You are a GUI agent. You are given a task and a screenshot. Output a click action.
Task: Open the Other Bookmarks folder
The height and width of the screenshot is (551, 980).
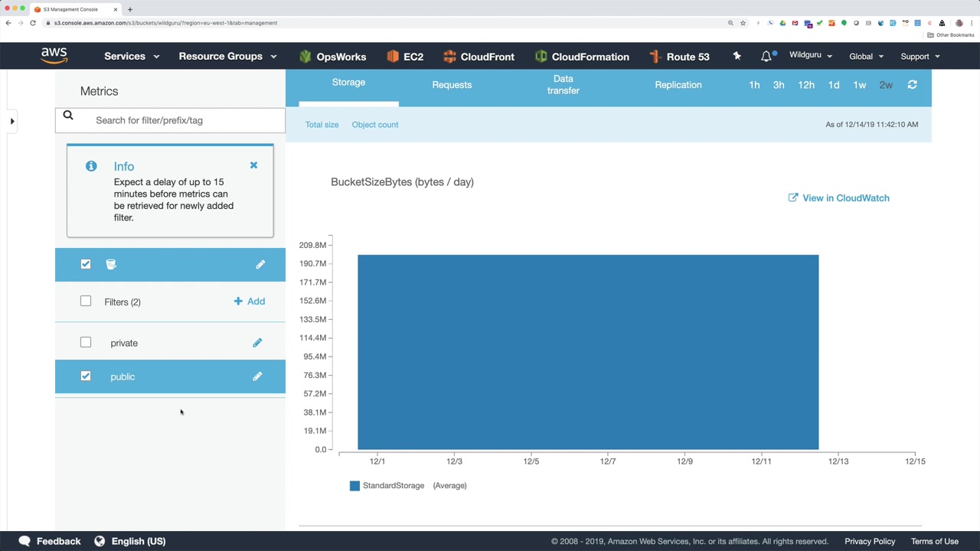(x=951, y=35)
